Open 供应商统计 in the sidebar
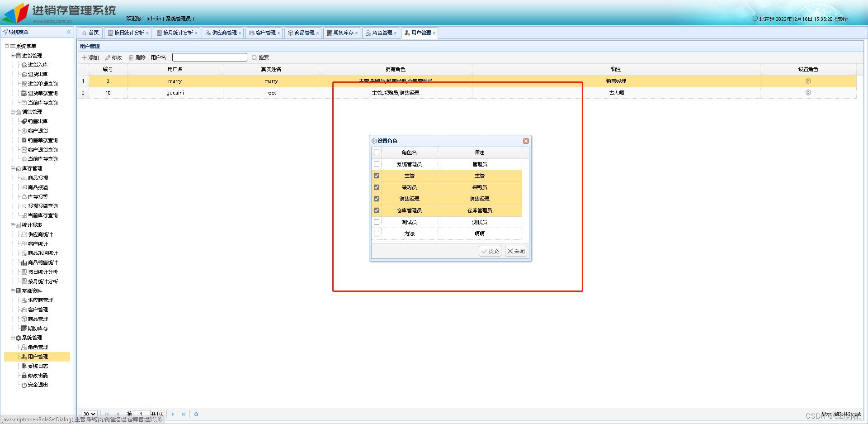Viewport: 868px width, 424px height. [x=40, y=234]
